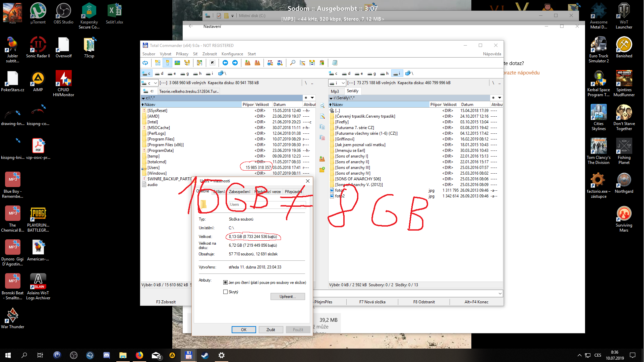The image size is (644, 362).
Task: Click the Search files magnifier icon
Action: coord(293,63)
